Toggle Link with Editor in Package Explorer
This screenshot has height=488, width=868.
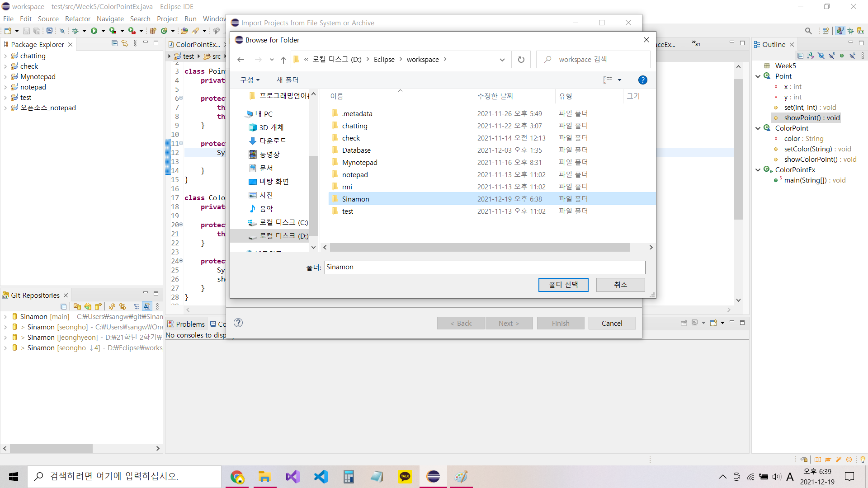point(125,43)
